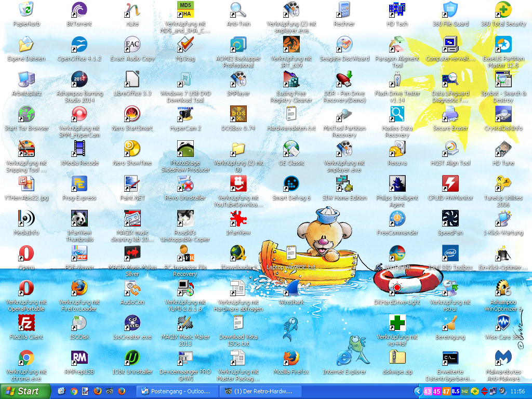Open Eigene Dateien folder
The width and height of the screenshot is (532, 399).
(x=26, y=45)
